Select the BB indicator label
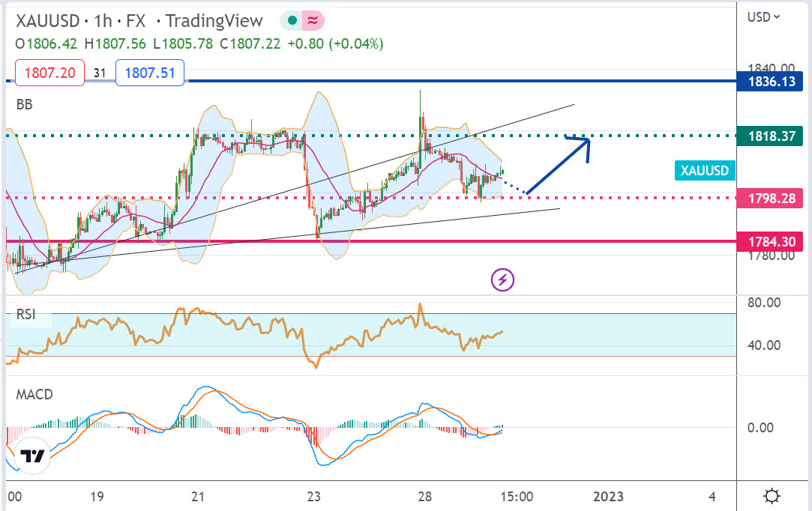 click(24, 105)
